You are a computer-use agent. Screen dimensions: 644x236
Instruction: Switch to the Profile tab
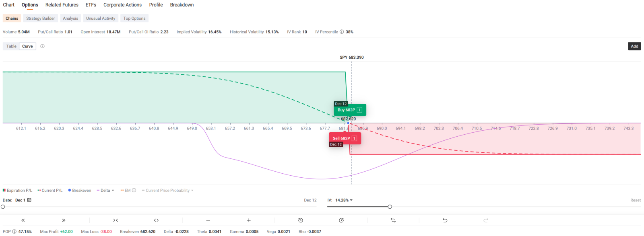(x=156, y=5)
